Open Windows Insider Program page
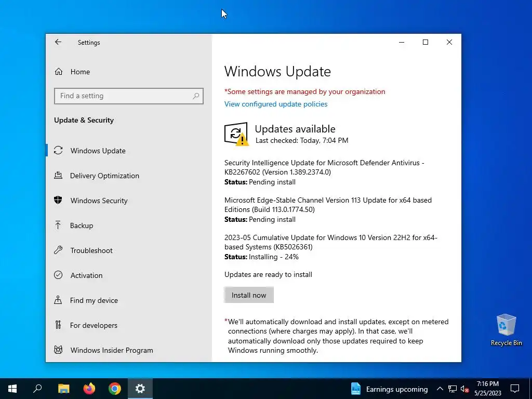Screen dimensions: 532x399 click(112, 350)
